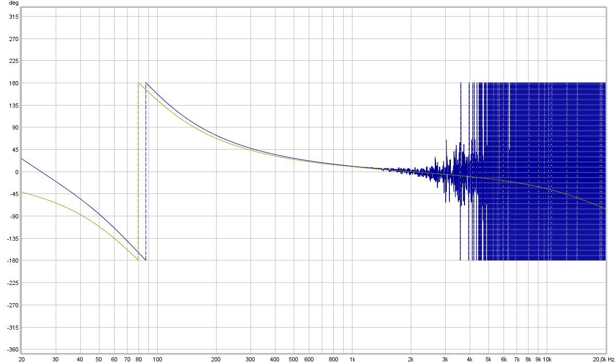Image resolution: width=616 pixels, height=364 pixels.
Task: Click the 9k frequency label
Action: [538, 359]
